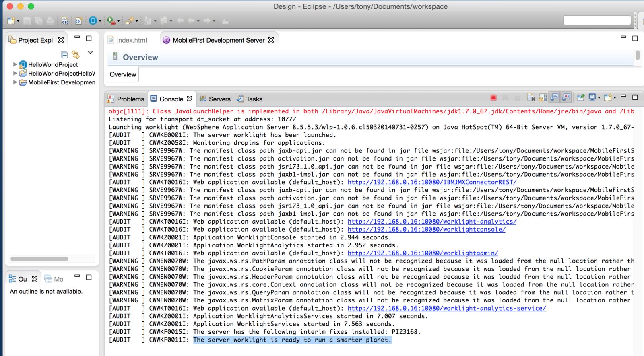Click the editor vertical scrollbar thumb

tap(638, 55)
